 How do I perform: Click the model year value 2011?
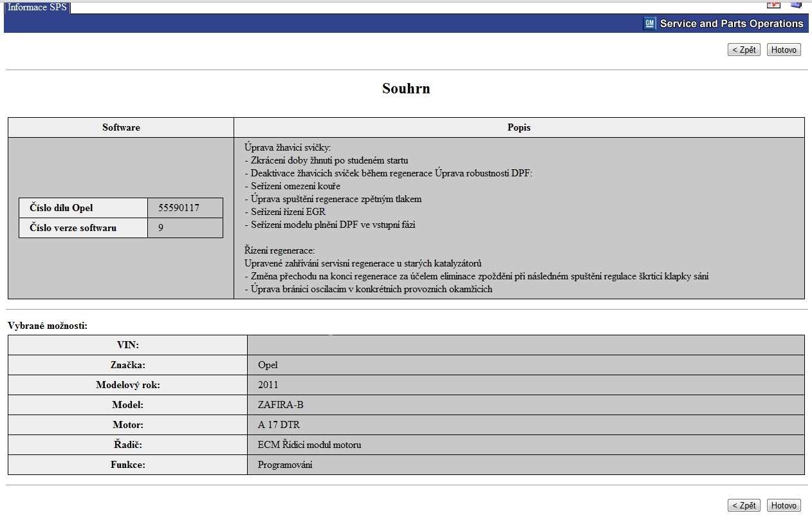pos(268,385)
